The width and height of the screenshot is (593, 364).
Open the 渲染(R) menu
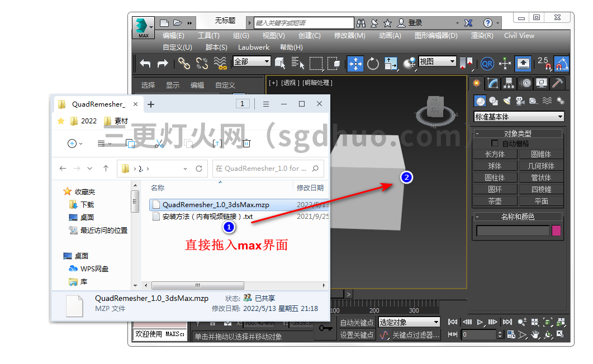pos(482,36)
